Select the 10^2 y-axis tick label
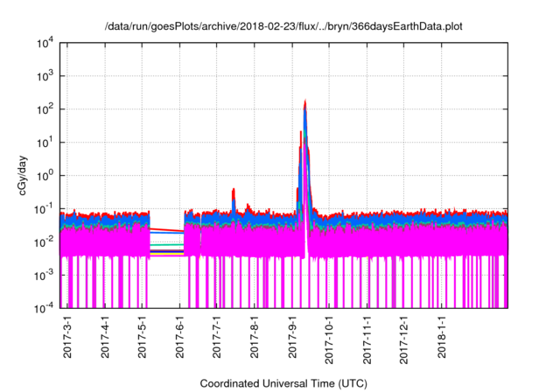The image size is (560, 392). [x=45, y=109]
